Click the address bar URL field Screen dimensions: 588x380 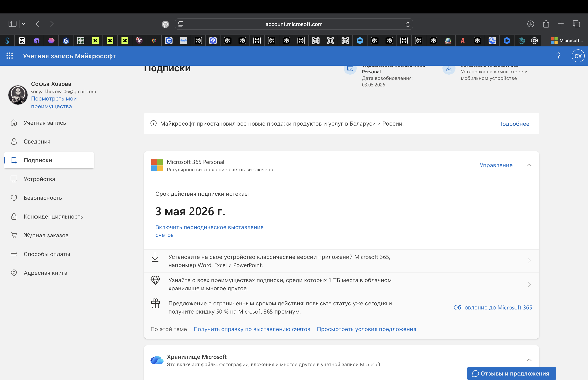pyautogui.click(x=294, y=24)
